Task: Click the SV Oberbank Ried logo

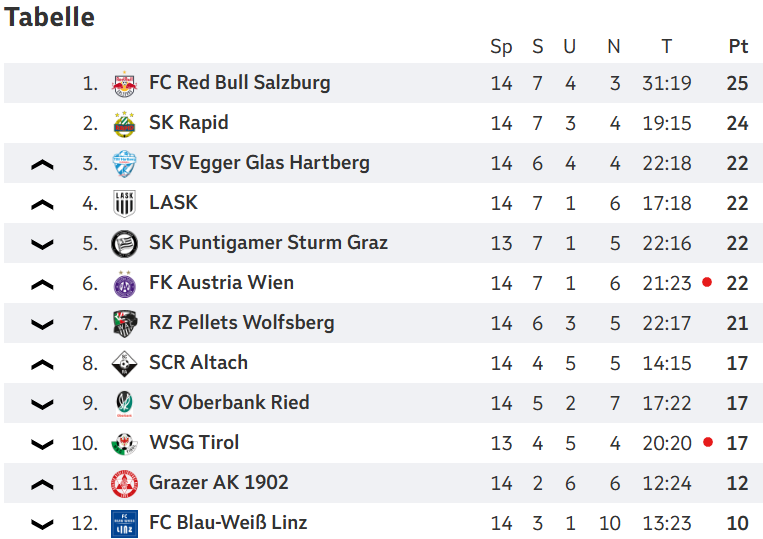Action: point(124,404)
